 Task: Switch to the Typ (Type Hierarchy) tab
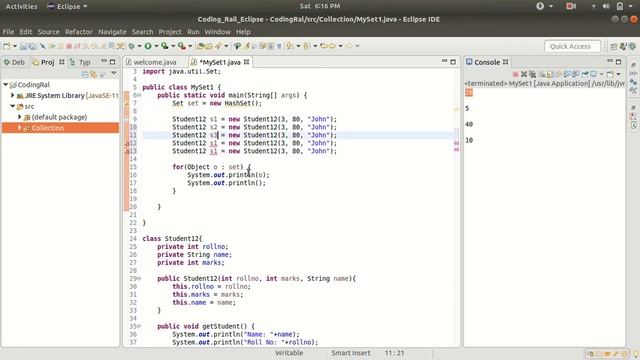(80, 62)
